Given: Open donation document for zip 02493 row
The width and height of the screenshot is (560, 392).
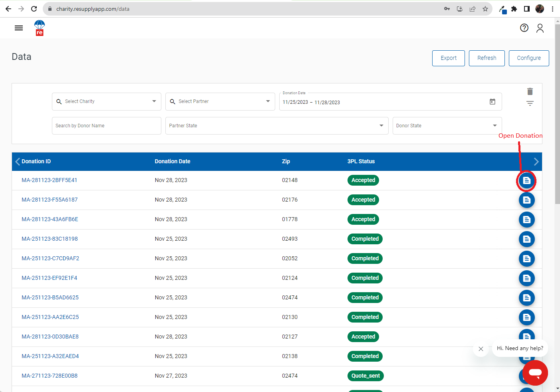Looking at the screenshot, I should tap(527, 239).
